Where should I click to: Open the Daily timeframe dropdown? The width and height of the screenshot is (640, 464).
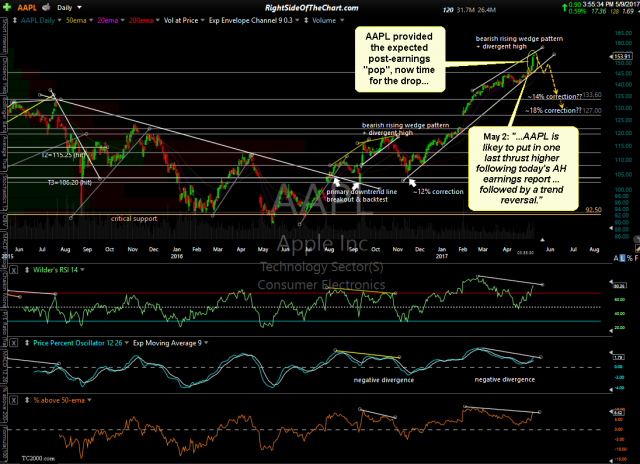tap(80, 7)
